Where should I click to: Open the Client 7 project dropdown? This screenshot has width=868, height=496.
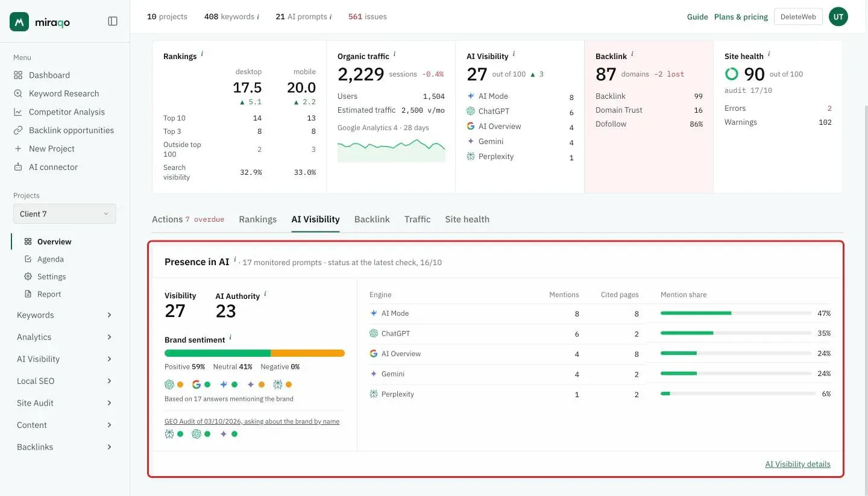[64, 214]
